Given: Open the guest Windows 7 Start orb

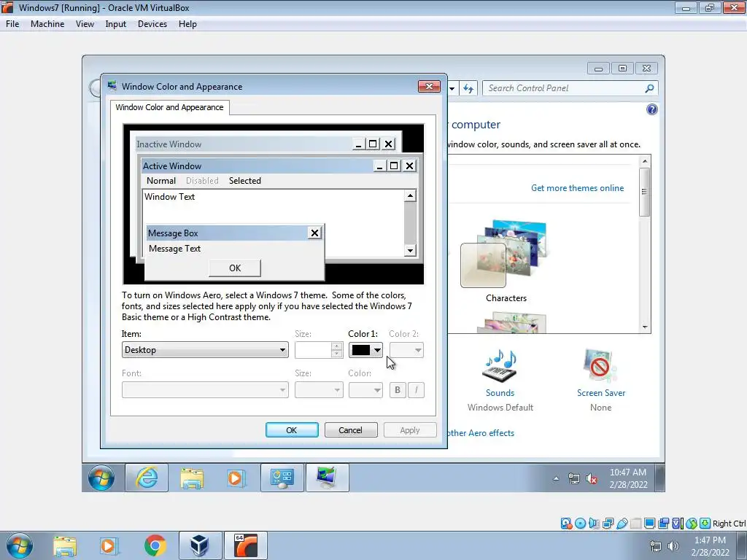Looking at the screenshot, I should click(x=101, y=478).
